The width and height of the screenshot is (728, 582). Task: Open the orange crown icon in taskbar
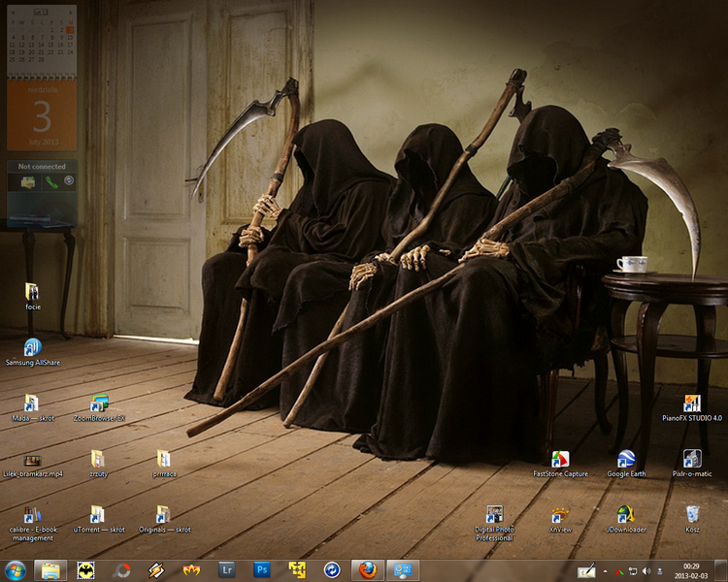pos(191,570)
